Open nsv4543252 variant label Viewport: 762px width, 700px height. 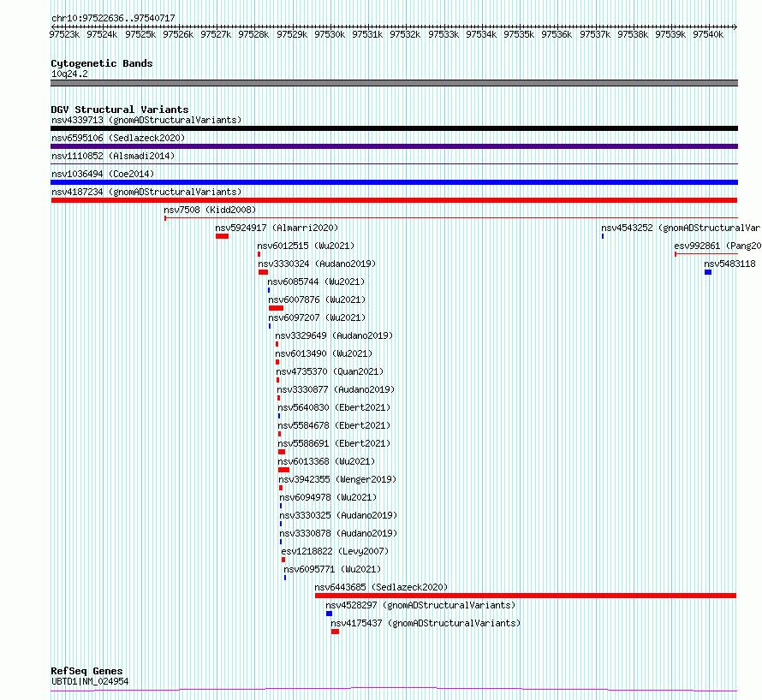[x=681, y=228]
